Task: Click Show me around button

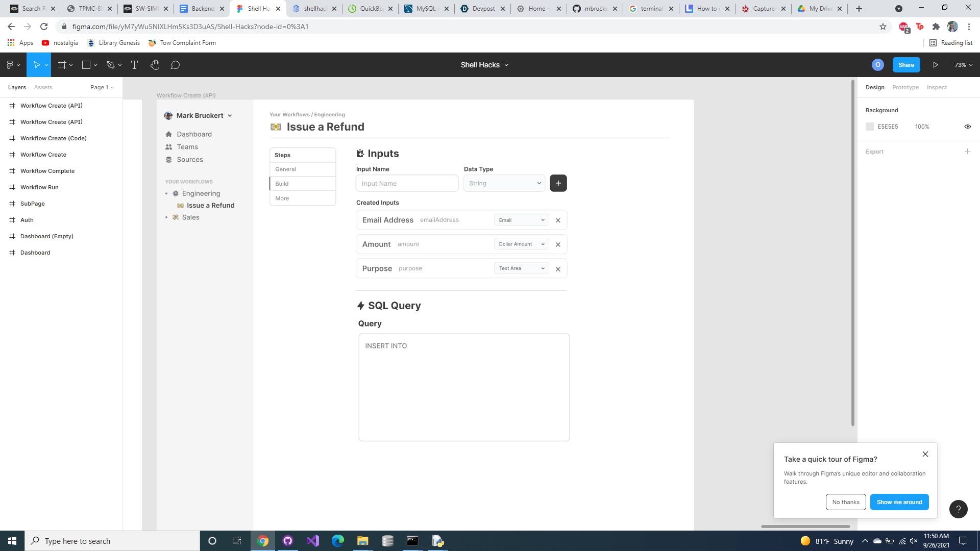Action: tap(899, 502)
